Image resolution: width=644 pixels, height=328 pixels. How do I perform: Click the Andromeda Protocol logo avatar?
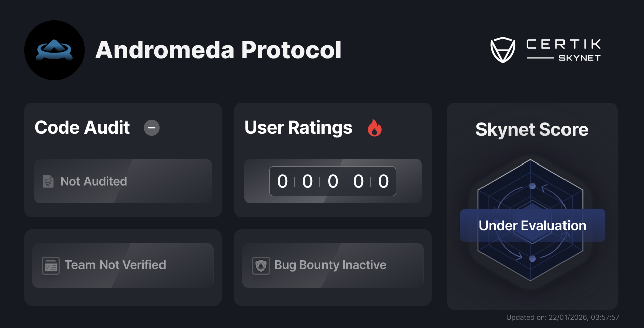(x=54, y=50)
